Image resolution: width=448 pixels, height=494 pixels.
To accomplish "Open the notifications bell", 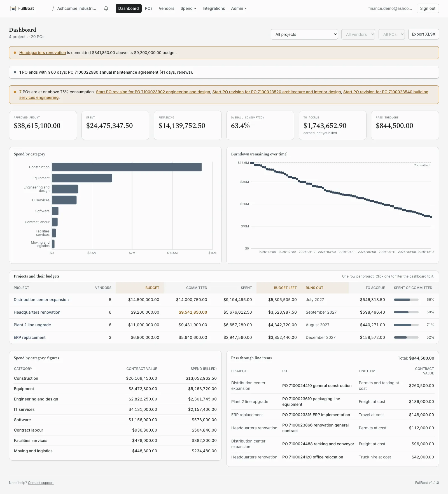I will (x=106, y=8).
